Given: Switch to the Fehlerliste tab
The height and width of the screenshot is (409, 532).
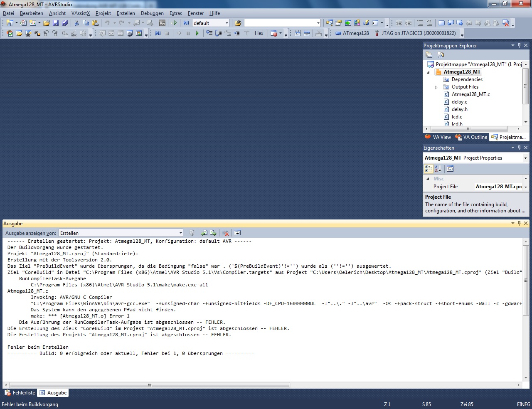Looking at the screenshot, I should 20,392.
